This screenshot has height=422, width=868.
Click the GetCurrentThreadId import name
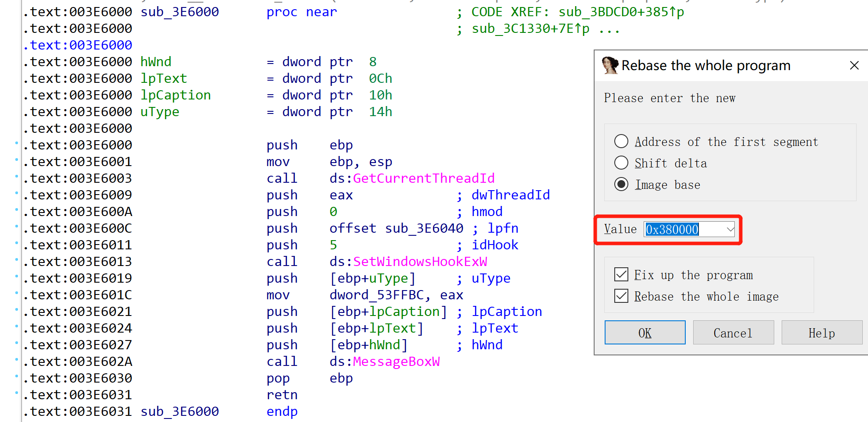click(x=424, y=178)
